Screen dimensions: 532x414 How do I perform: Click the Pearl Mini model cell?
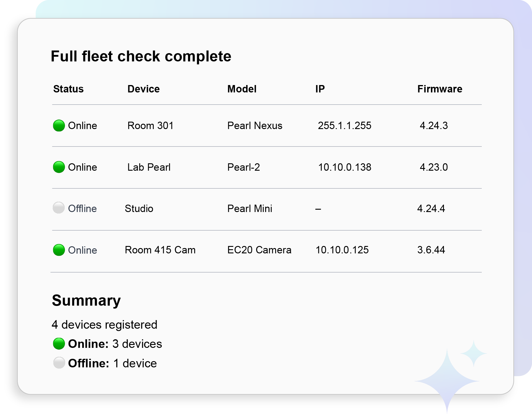coord(250,208)
